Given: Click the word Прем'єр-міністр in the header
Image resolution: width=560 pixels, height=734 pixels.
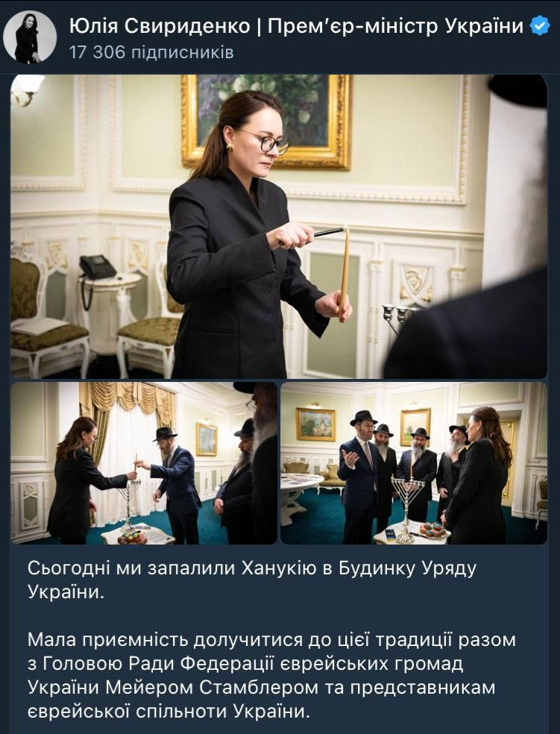Looking at the screenshot, I should point(353,26).
